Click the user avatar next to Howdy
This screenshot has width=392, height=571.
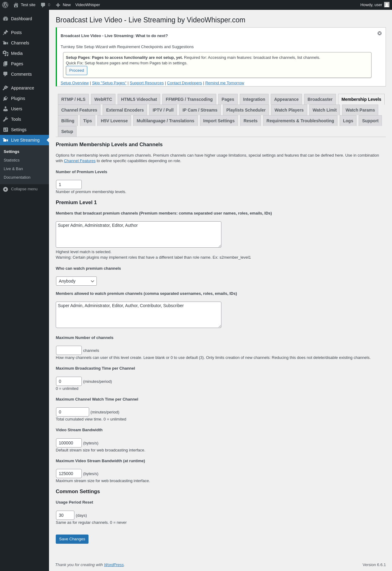point(387,5)
